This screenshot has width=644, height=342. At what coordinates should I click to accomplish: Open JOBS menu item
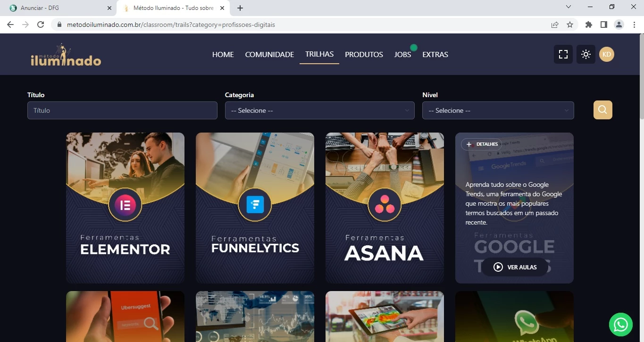(403, 55)
